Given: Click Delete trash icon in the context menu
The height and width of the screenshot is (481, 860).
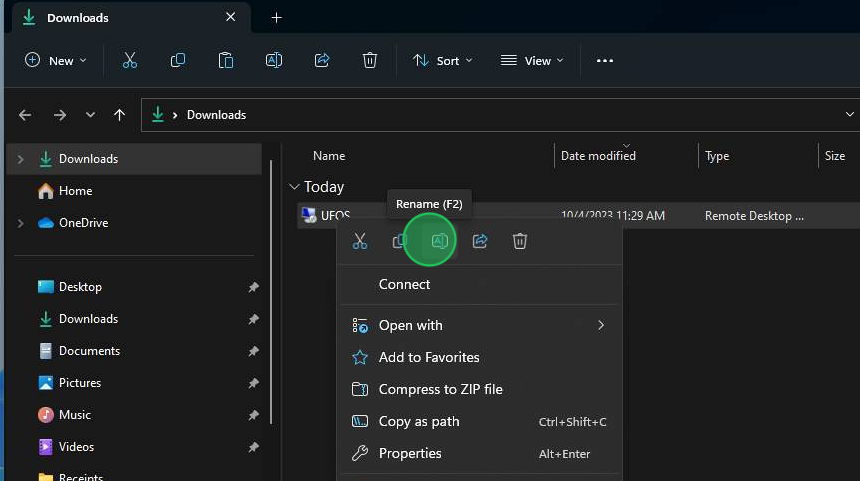Looking at the screenshot, I should click(519, 241).
